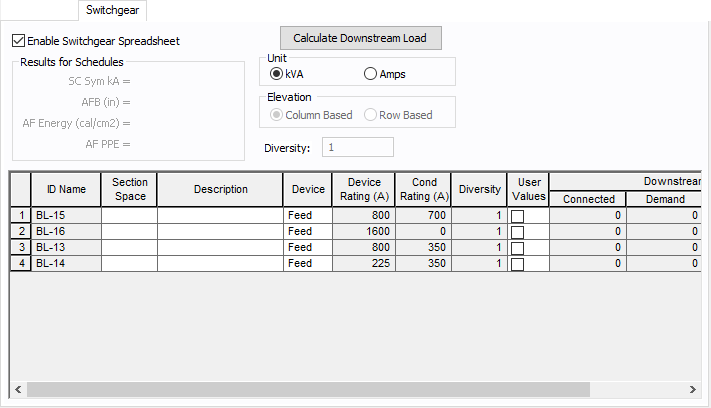The width and height of the screenshot is (711, 408).
Task: Select row 1 header in the table
Action: 21,215
